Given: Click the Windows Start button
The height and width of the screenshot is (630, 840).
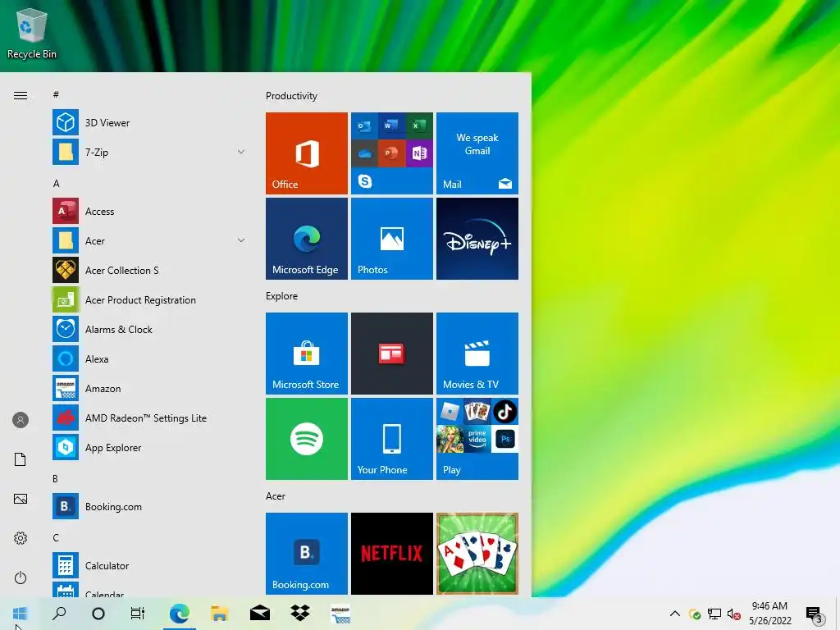Looking at the screenshot, I should point(20,614).
